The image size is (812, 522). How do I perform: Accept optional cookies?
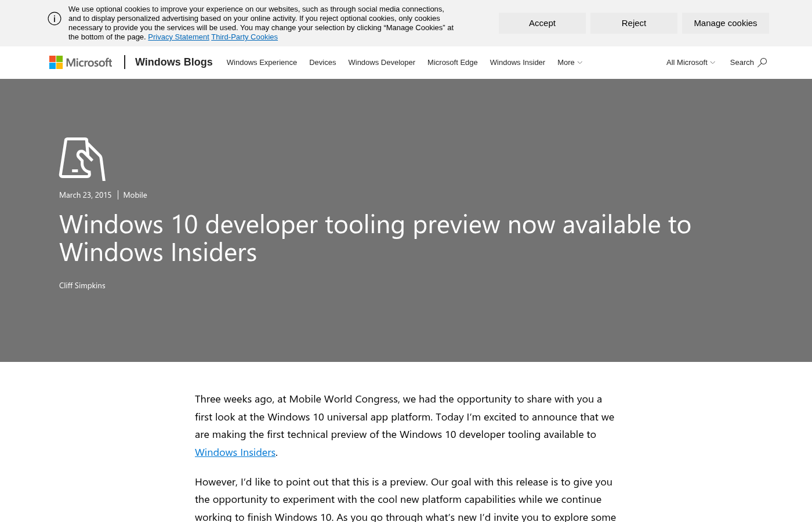click(542, 23)
